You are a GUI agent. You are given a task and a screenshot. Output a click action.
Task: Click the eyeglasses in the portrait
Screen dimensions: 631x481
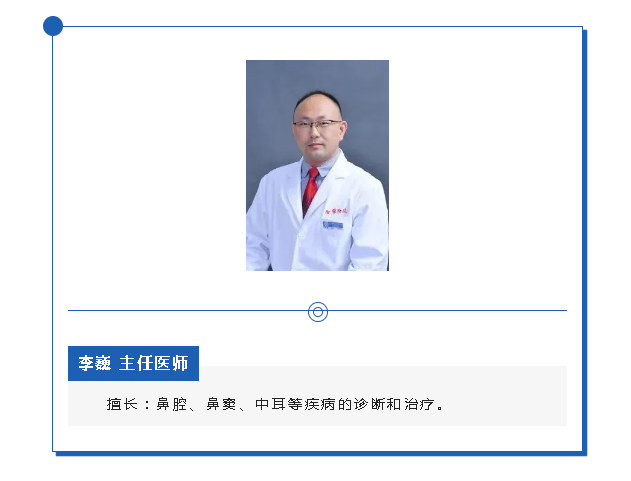(317, 124)
